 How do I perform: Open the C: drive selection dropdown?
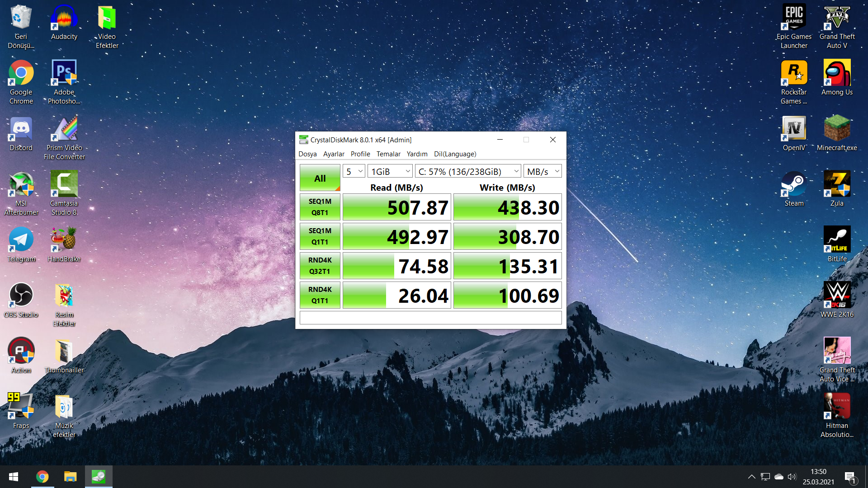(x=468, y=172)
